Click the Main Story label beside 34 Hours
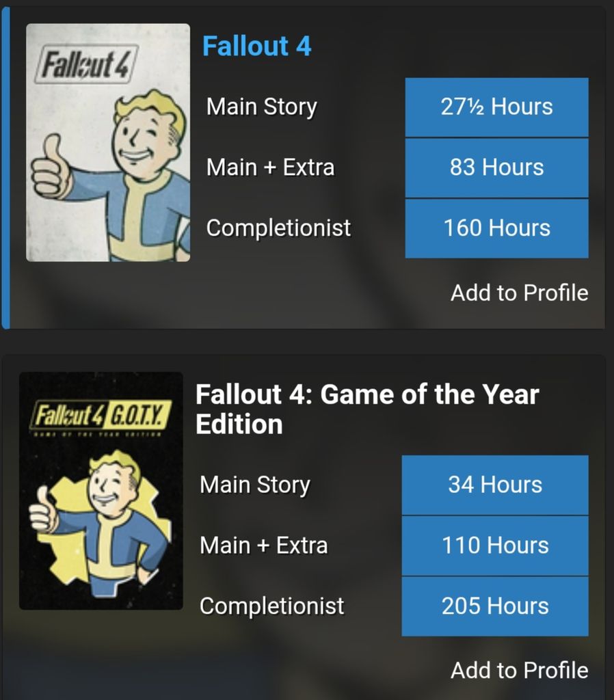Screen dimensions: 614x700 [x=255, y=485]
